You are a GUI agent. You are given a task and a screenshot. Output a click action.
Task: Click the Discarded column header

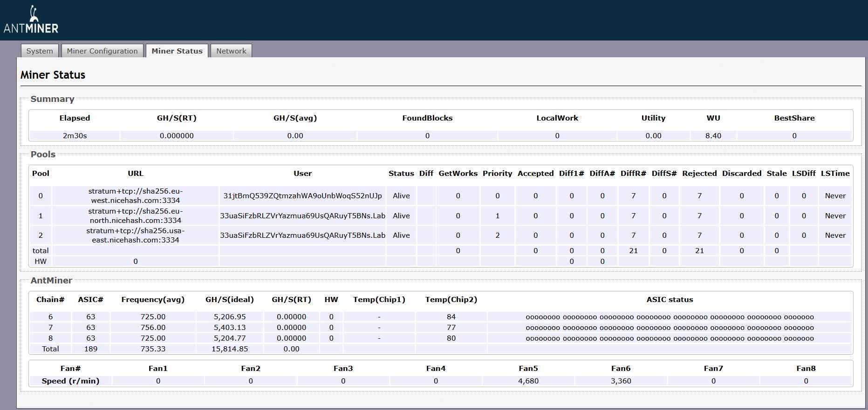pos(742,173)
